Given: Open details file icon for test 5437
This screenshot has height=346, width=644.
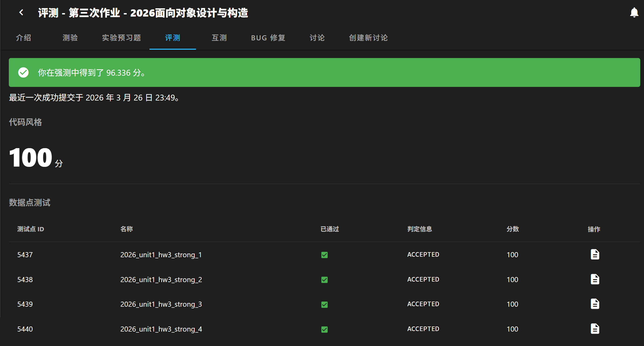Looking at the screenshot, I should pos(595,254).
